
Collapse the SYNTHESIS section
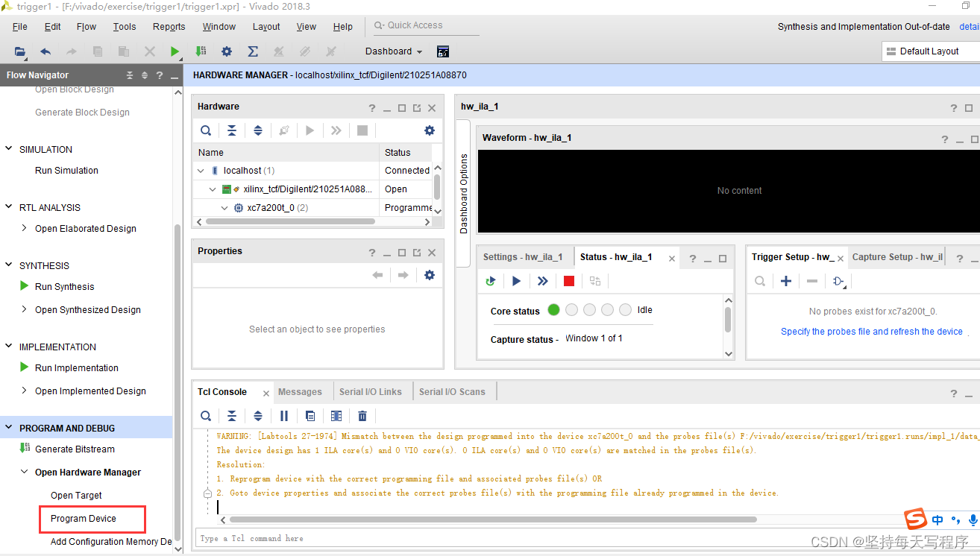coord(9,265)
